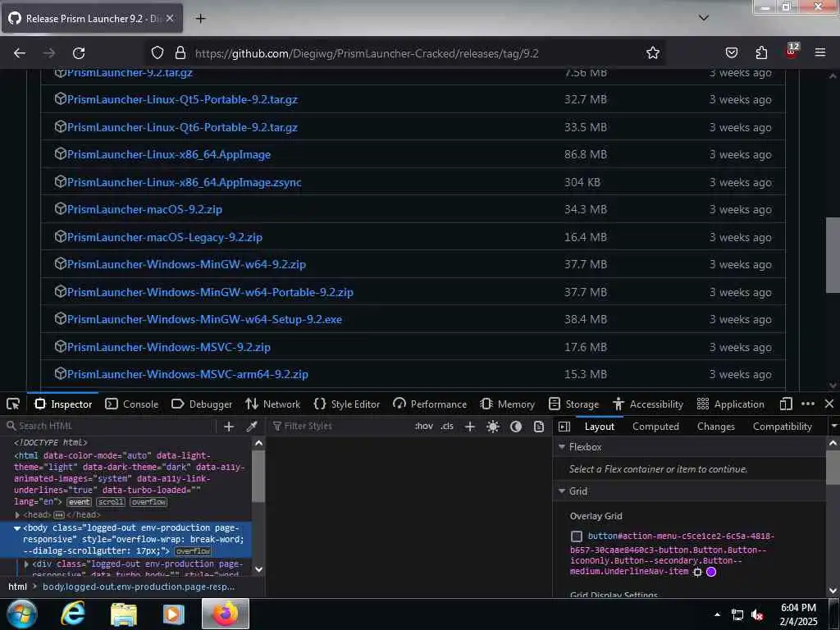Pick element color with eyedropper
Image resolution: width=840 pixels, height=630 pixels.
tap(251, 427)
